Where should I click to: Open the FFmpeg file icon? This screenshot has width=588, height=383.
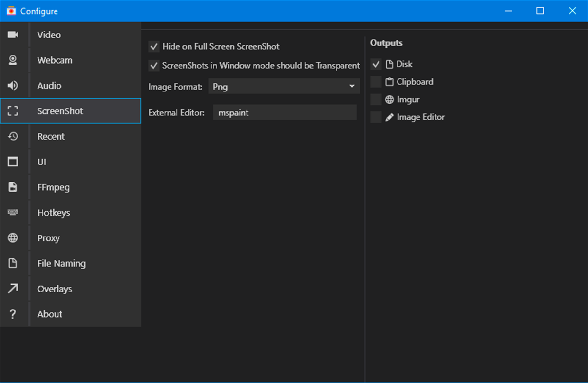[13, 187]
